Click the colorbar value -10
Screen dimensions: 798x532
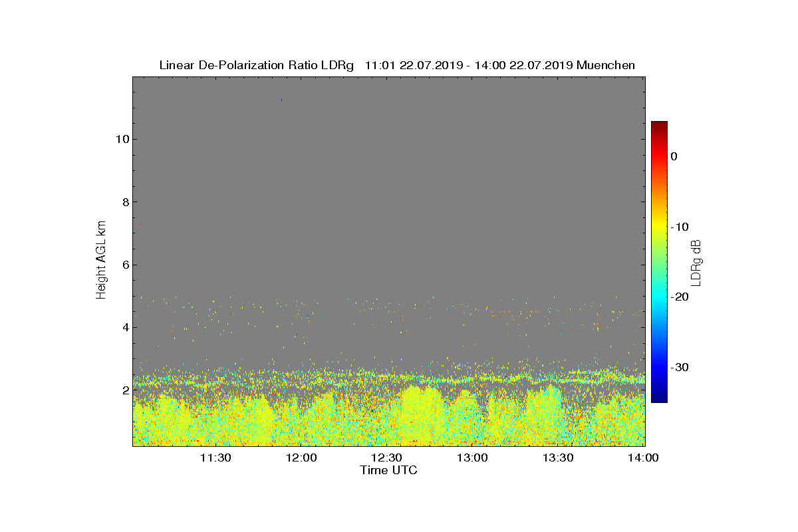click(679, 227)
